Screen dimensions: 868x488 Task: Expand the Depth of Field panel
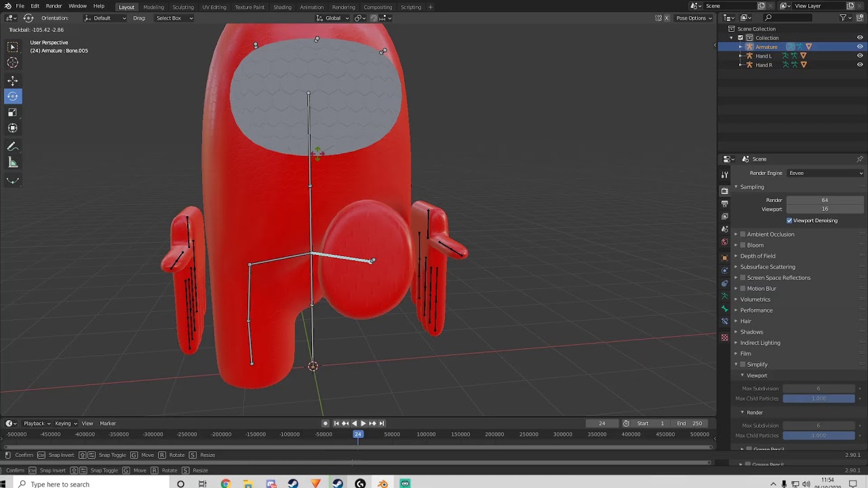point(757,256)
